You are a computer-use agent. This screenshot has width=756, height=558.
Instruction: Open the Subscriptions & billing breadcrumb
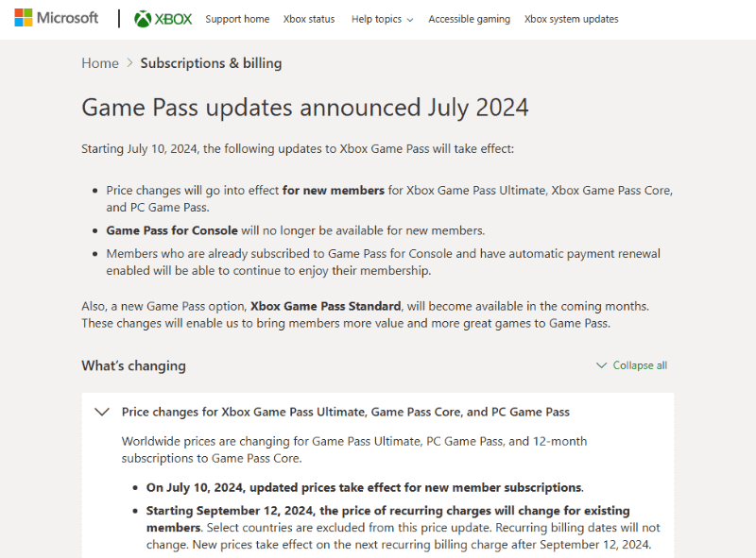click(x=211, y=63)
